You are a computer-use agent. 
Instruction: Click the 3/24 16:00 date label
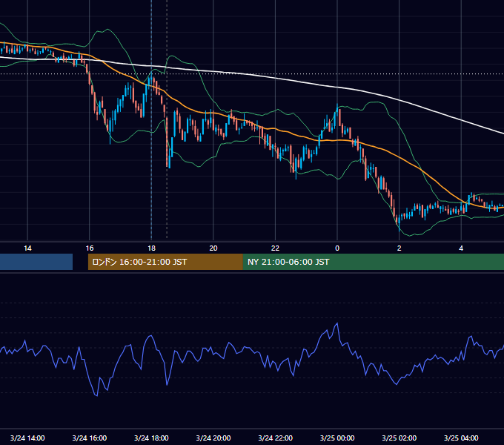(90, 438)
